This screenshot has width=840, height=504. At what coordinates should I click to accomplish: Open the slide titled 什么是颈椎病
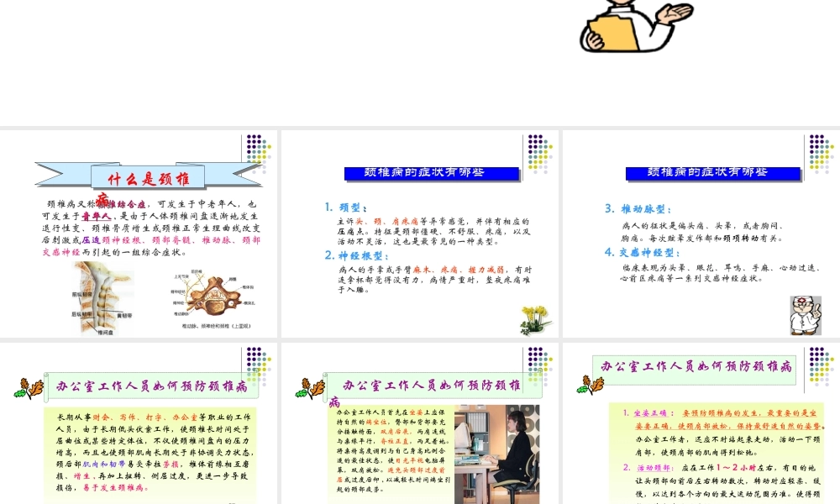[x=139, y=234]
